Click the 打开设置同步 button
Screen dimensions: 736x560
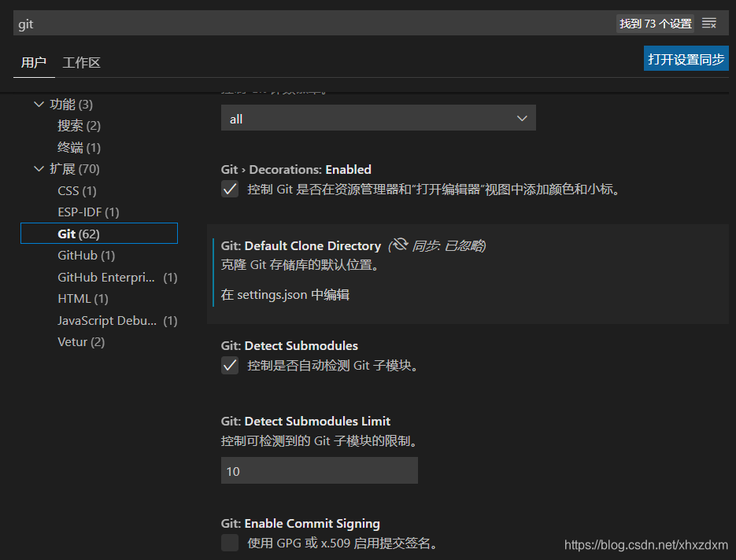(x=686, y=59)
